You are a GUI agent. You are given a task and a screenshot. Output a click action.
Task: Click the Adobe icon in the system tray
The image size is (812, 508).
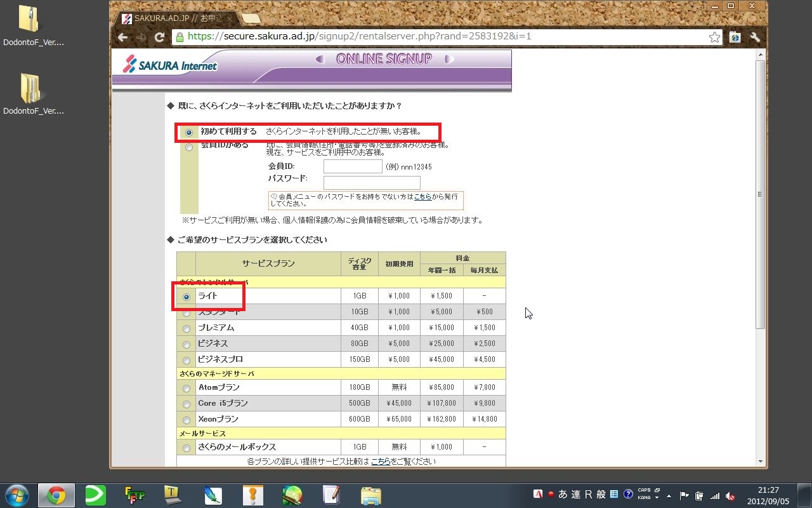coord(538,495)
